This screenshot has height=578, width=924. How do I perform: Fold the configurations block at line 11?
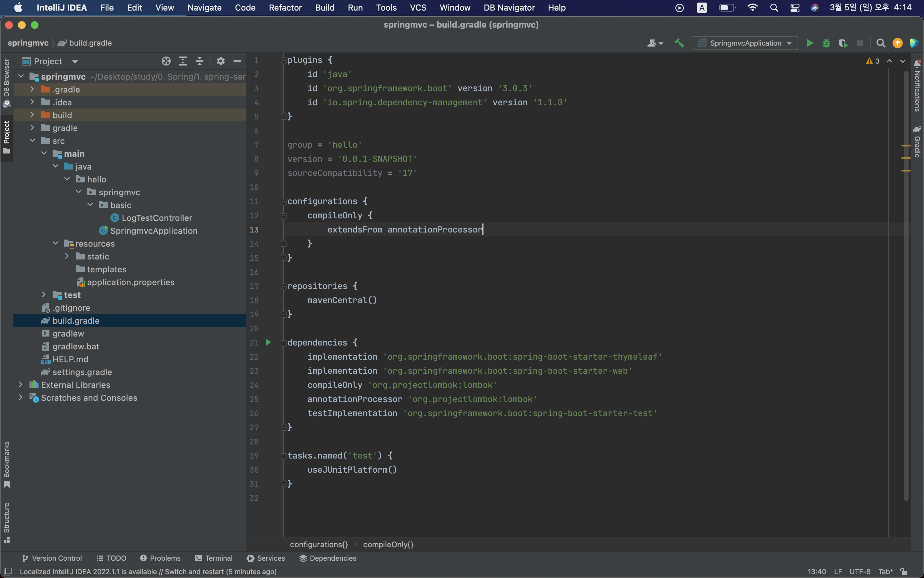click(x=283, y=201)
